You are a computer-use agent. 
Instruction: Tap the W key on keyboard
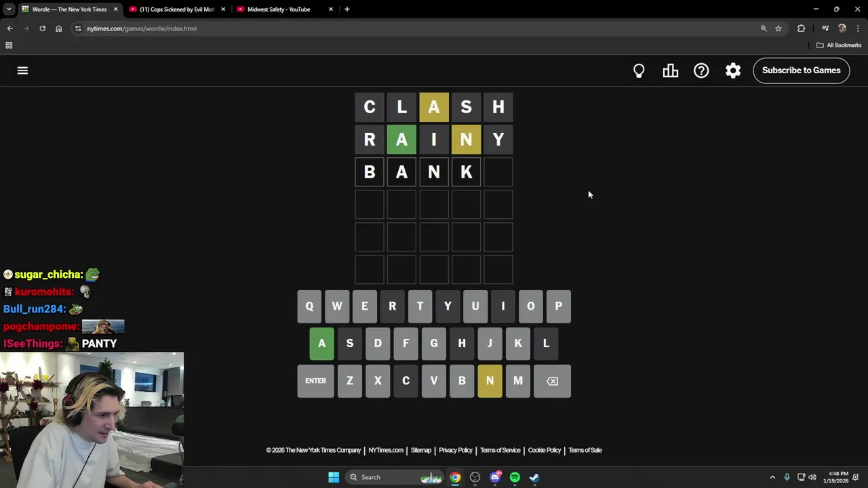(337, 306)
